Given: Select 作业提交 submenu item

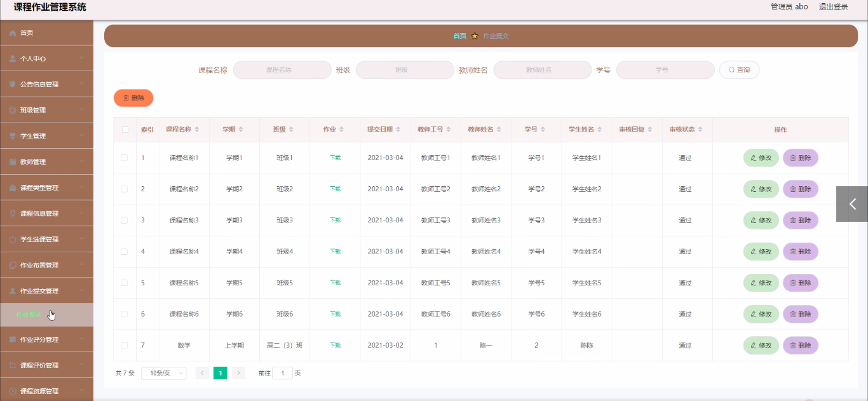Looking at the screenshot, I should point(46,315).
